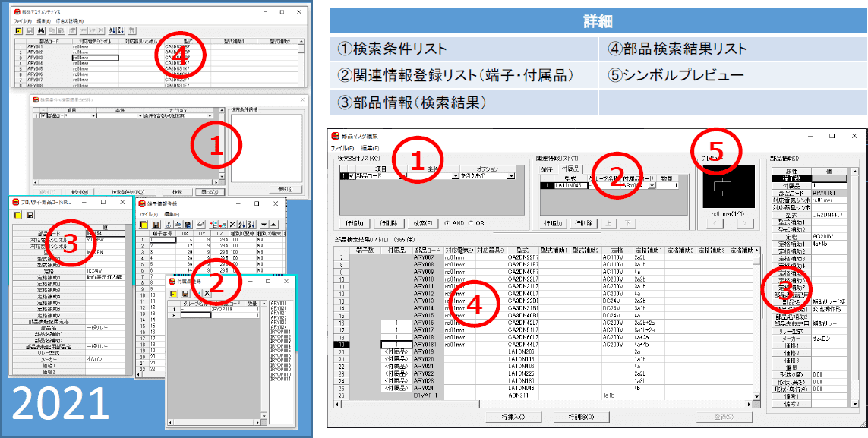Image resolution: width=868 pixels, height=438 pixels.
Task: Click the 定格 column header in result list
Action: tap(617, 250)
